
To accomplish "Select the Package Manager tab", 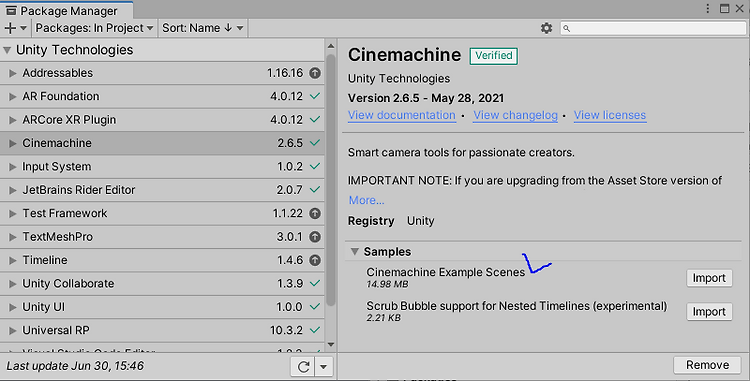I will click(66, 10).
